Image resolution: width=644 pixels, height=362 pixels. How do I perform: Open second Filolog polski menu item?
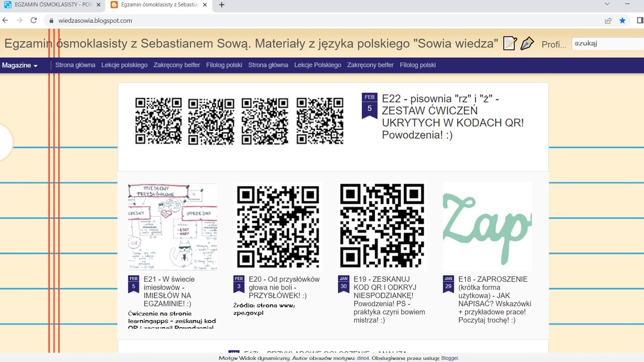coord(418,65)
